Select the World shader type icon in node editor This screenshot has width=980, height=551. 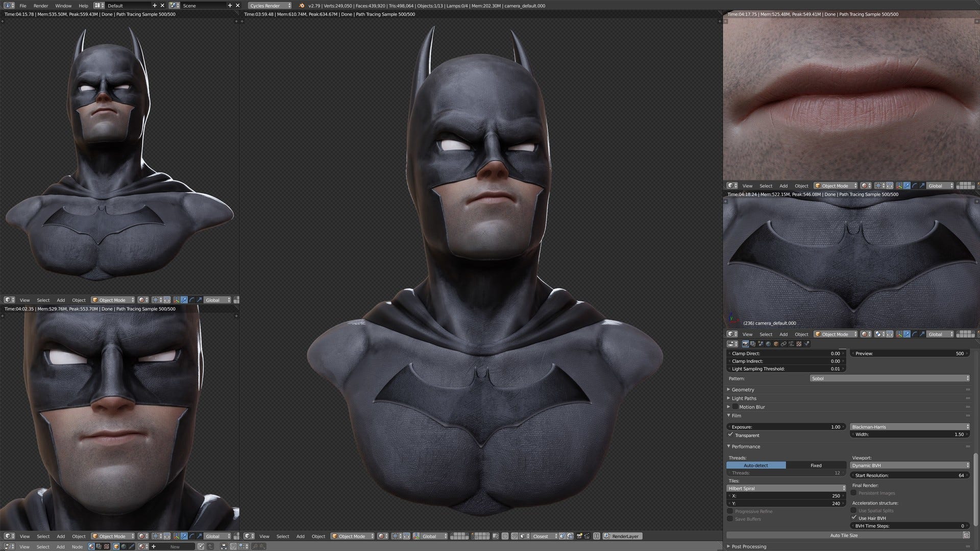tap(124, 546)
